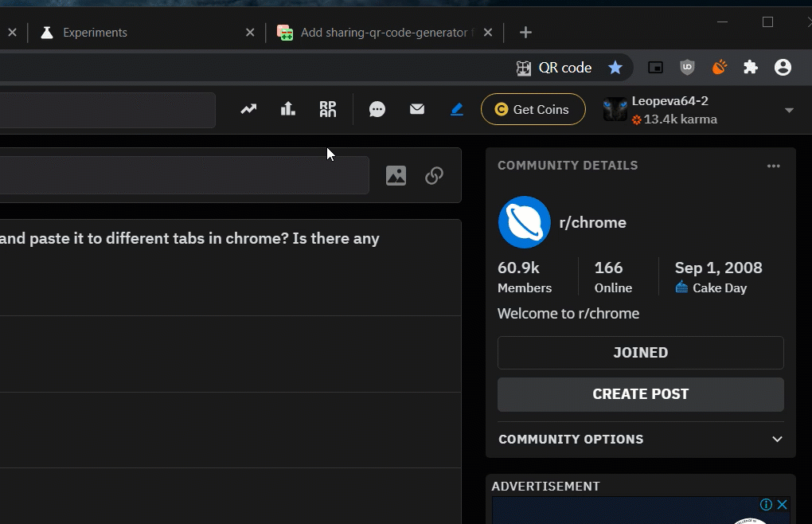Image resolution: width=812 pixels, height=524 pixels.
Task: Maximize the Chrome browser window
Action: click(x=767, y=22)
